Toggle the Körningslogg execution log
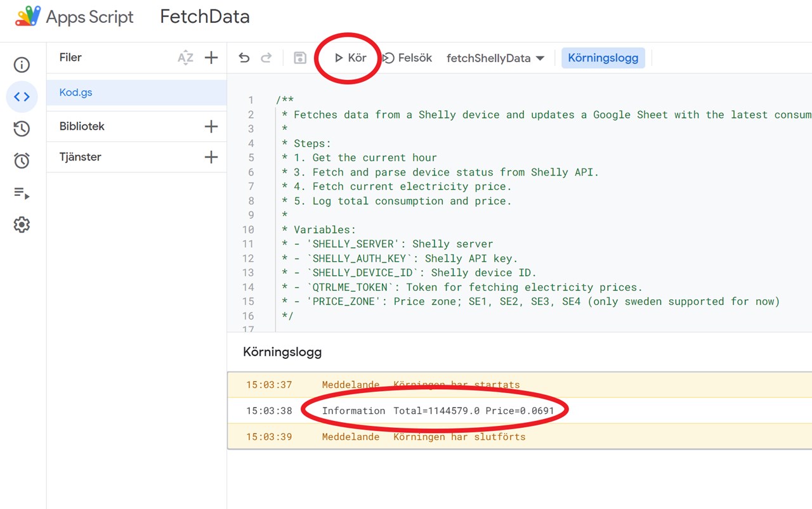 (603, 58)
